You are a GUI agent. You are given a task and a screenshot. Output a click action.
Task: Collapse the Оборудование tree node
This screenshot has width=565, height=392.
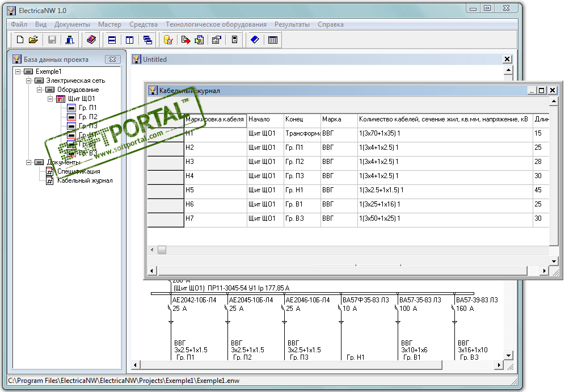(x=39, y=90)
